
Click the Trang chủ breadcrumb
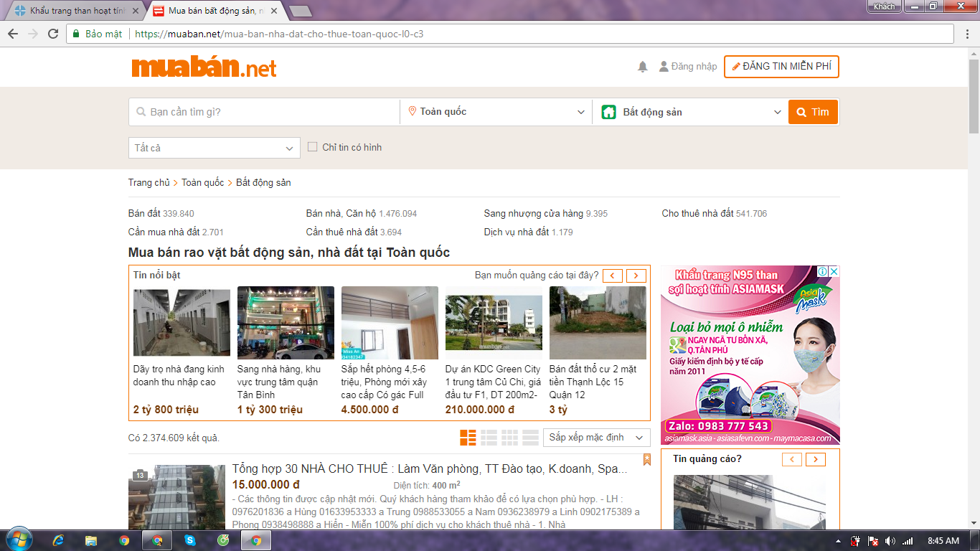[149, 183]
